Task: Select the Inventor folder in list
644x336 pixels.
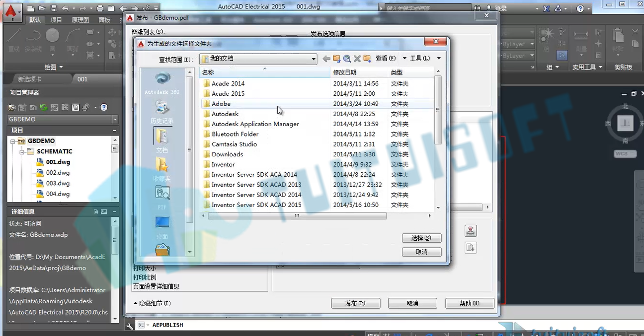Action: click(224, 164)
